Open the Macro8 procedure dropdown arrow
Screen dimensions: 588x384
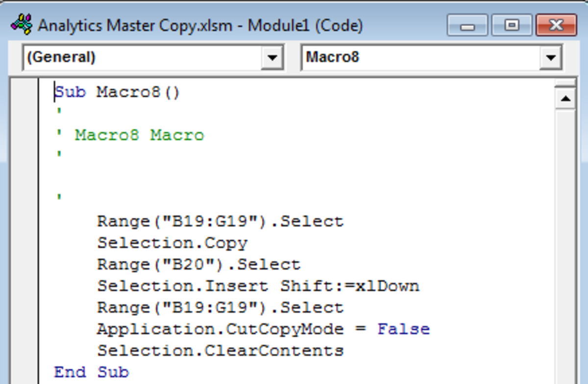click(x=550, y=58)
